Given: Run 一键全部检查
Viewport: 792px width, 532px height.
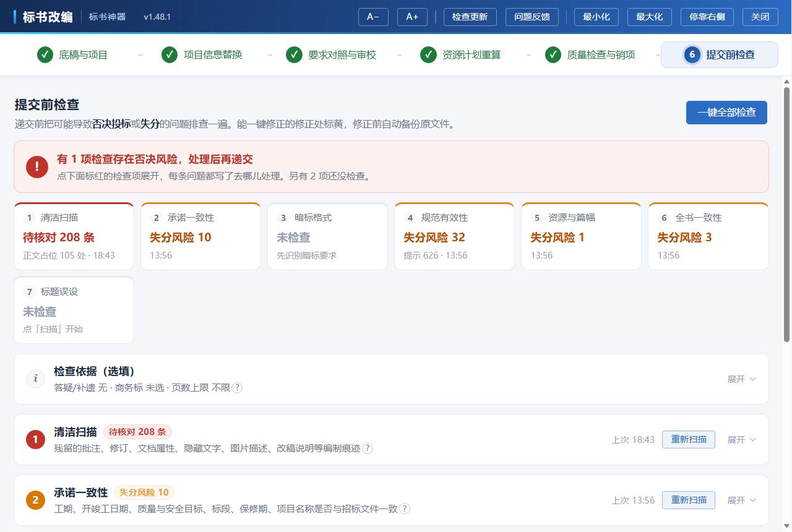Looking at the screenshot, I should tap(726, 113).
